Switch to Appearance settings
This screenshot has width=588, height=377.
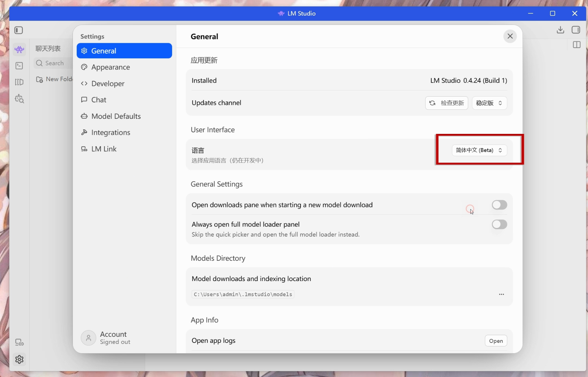(x=124, y=67)
